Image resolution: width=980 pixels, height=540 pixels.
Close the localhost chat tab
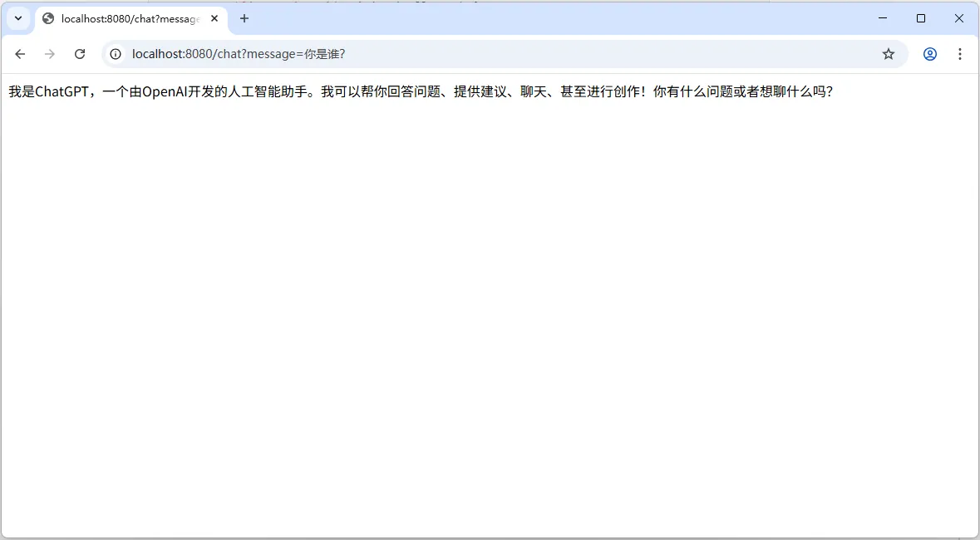coord(214,18)
